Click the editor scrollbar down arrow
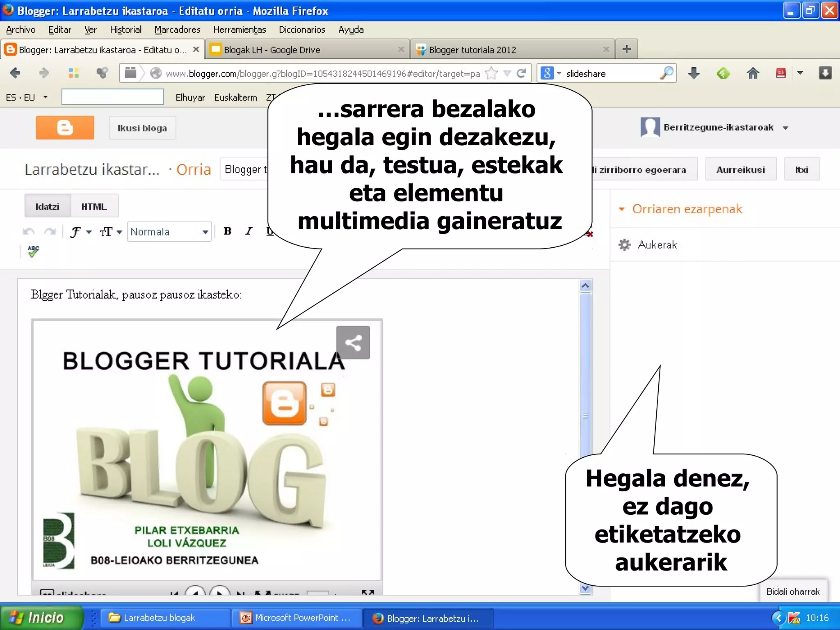Image resolution: width=840 pixels, height=630 pixels. (585, 588)
